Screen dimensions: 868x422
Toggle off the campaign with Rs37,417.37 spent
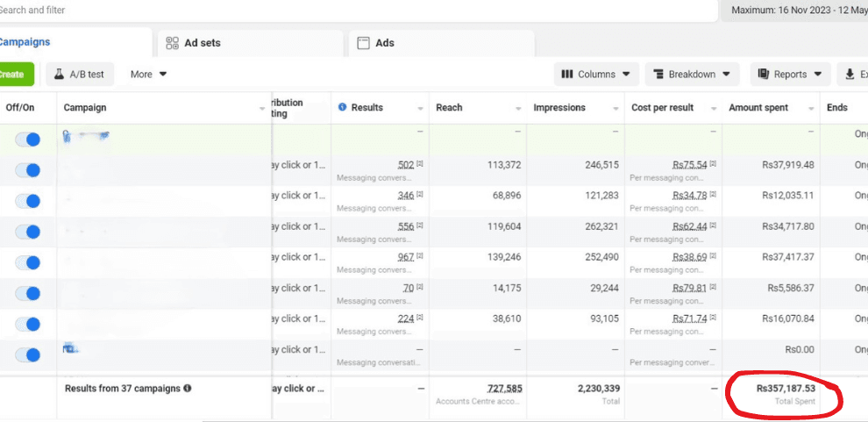tap(28, 262)
